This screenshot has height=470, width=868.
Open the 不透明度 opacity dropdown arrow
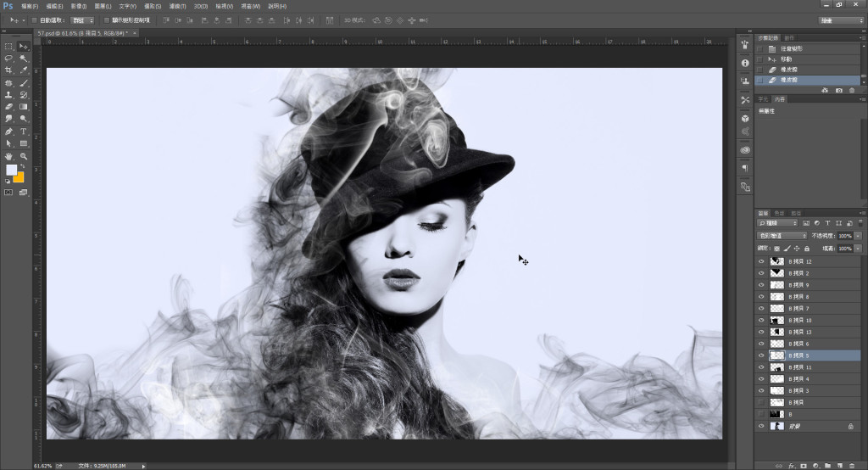point(858,235)
